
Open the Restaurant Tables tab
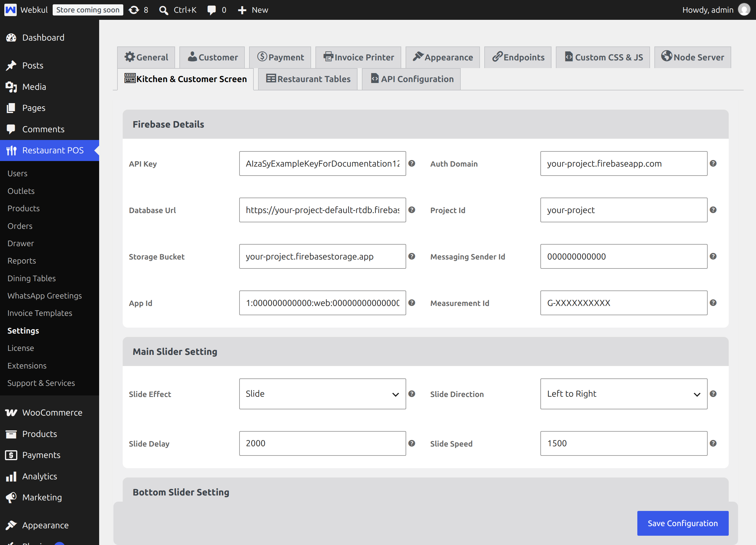(308, 79)
